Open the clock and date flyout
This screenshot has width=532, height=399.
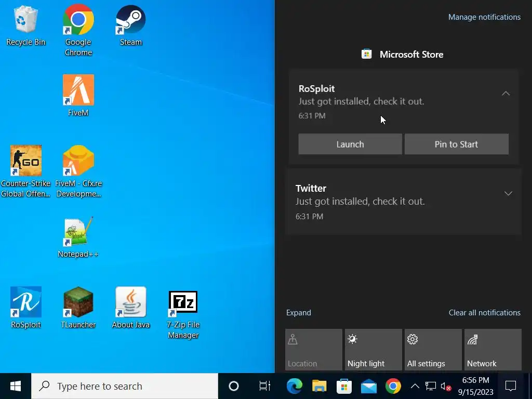tap(476, 386)
